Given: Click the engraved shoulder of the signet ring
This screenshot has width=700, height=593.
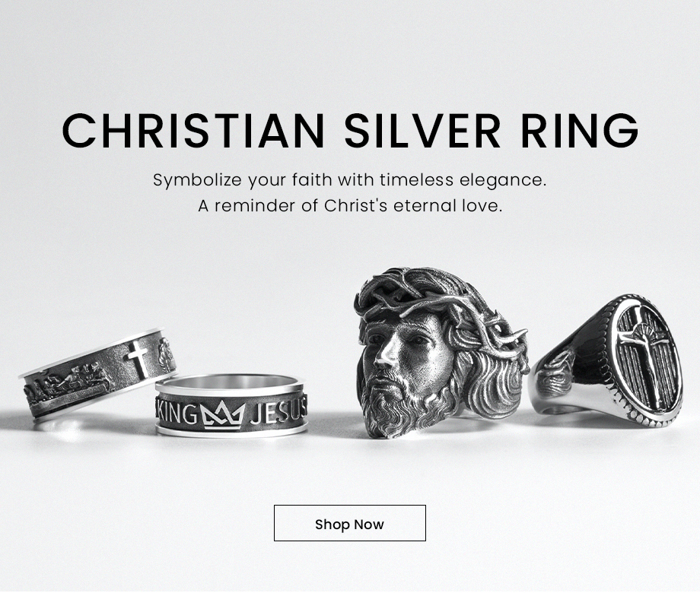Looking at the screenshot, I should point(557,373).
